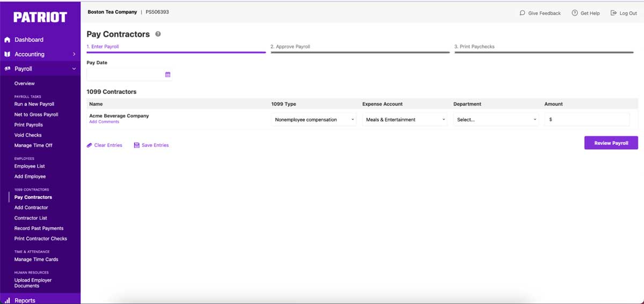This screenshot has height=304, width=644.
Task: Select Add Employee
Action: (30, 176)
